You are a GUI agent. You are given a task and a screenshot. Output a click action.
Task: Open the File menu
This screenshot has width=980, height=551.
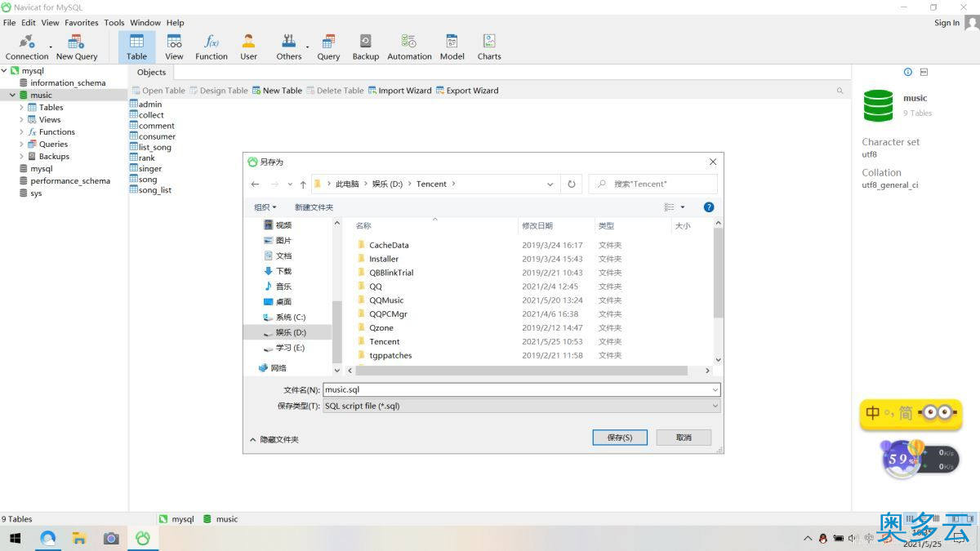click(x=9, y=23)
